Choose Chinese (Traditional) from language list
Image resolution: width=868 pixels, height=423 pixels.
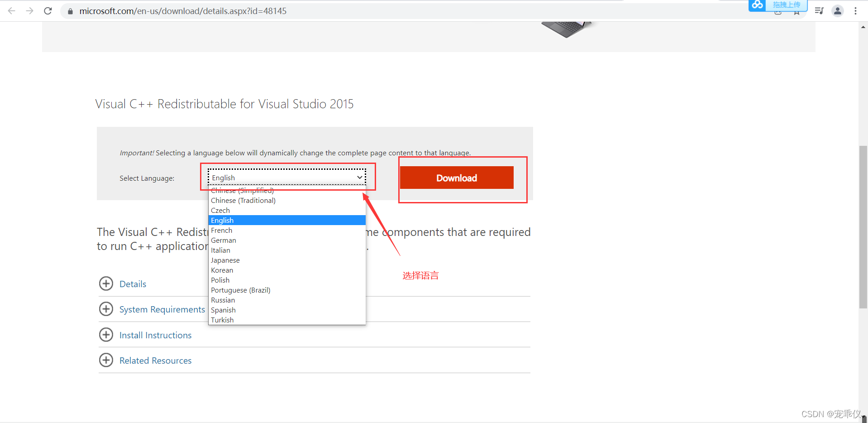click(287, 200)
